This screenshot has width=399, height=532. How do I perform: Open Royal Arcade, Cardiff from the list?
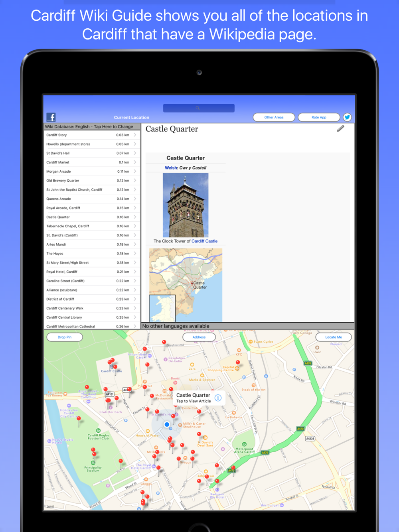92,208
